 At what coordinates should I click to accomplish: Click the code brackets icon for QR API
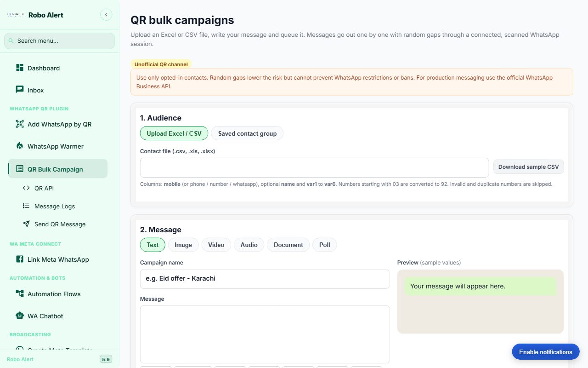(26, 188)
